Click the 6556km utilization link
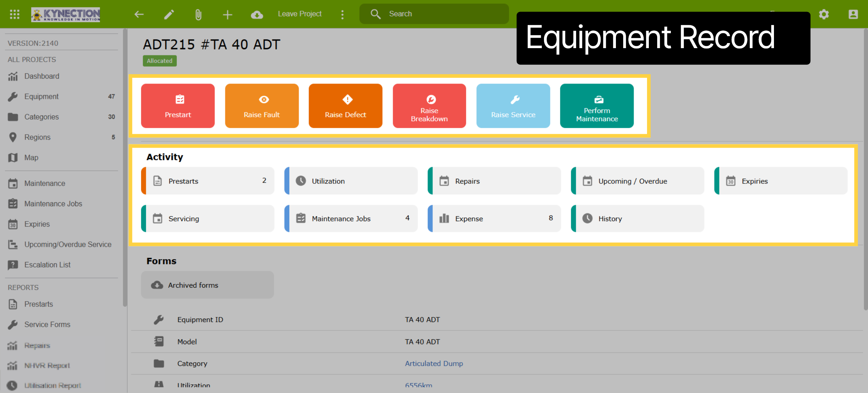The height and width of the screenshot is (393, 868). point(418,385)
